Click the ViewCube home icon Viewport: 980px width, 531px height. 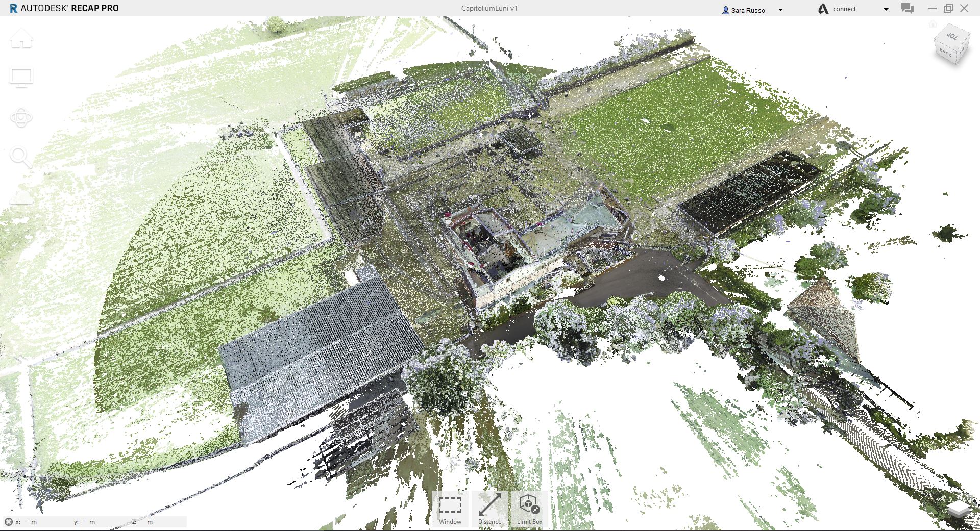click(933, 24)
